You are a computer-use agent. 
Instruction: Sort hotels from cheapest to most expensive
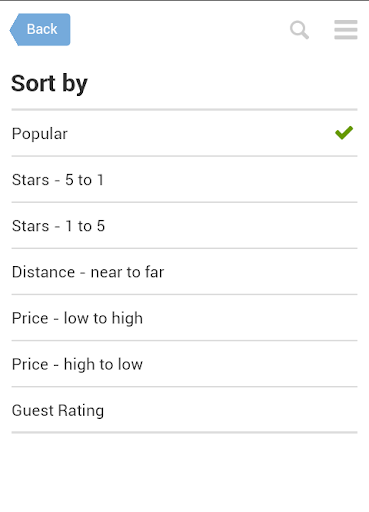(184, 318)
